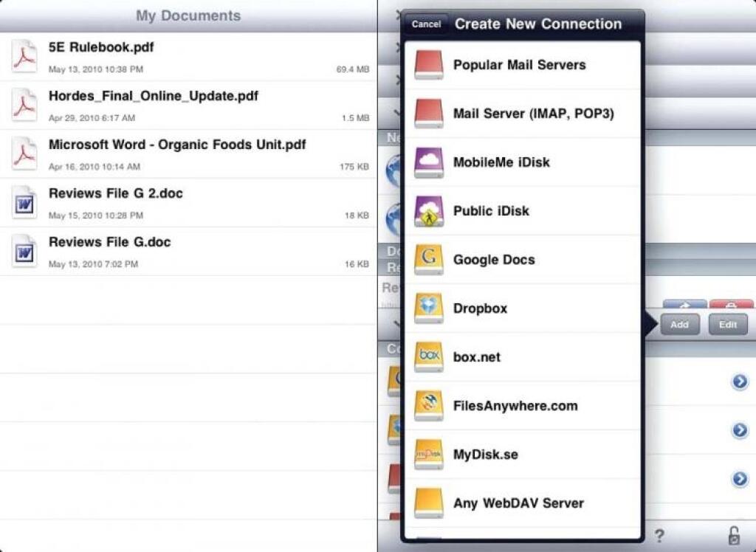This screenshot has height=552, width=756.
Task: Open topmost blue disclosure arrow in server list
Action: point(740,382)
